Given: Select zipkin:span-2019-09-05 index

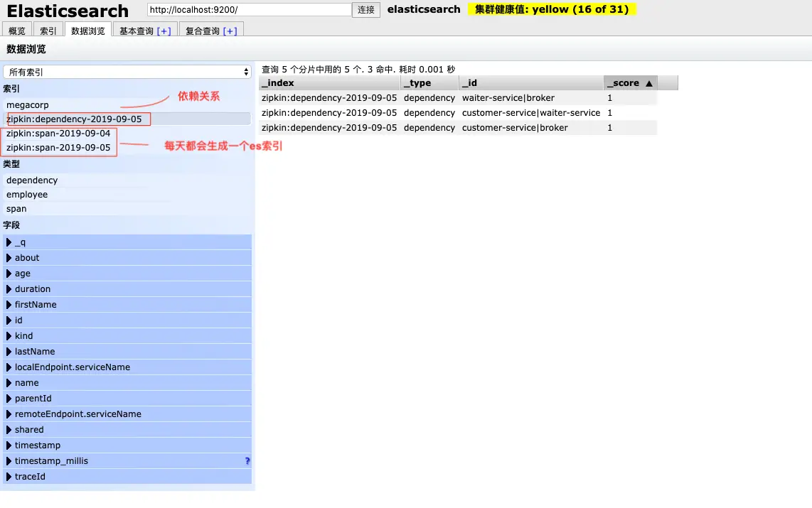Looking at the screenshot, I should pyautogui.click(x=127, y=148).
